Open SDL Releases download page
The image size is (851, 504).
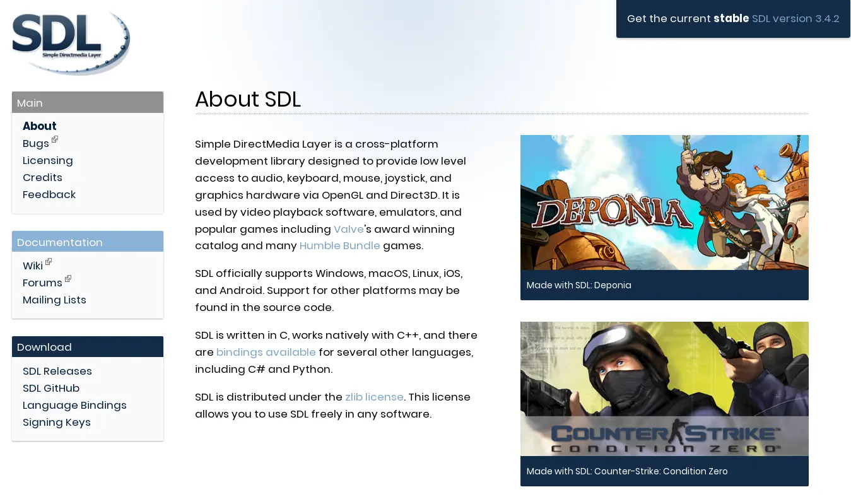[x=57, y=372]
